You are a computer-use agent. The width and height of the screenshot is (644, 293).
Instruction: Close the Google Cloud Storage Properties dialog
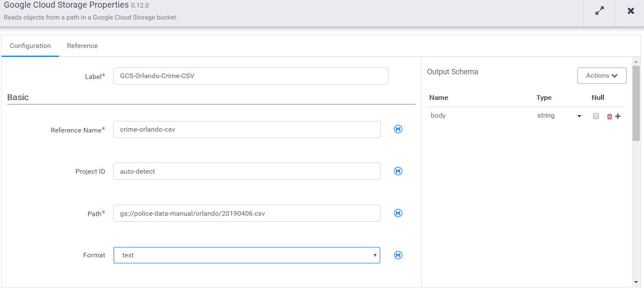631,11
